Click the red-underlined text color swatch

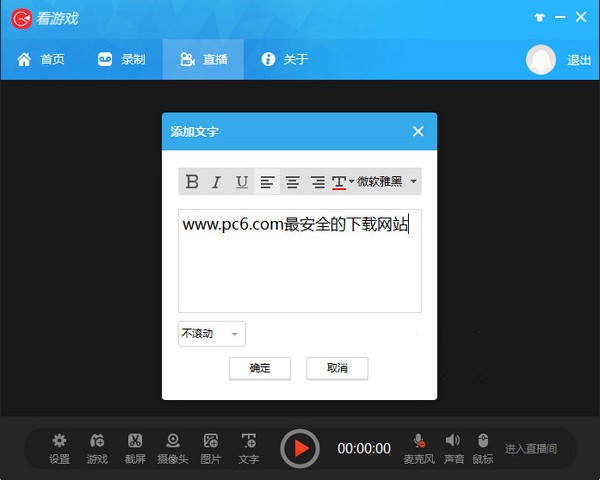pos(339,182)
